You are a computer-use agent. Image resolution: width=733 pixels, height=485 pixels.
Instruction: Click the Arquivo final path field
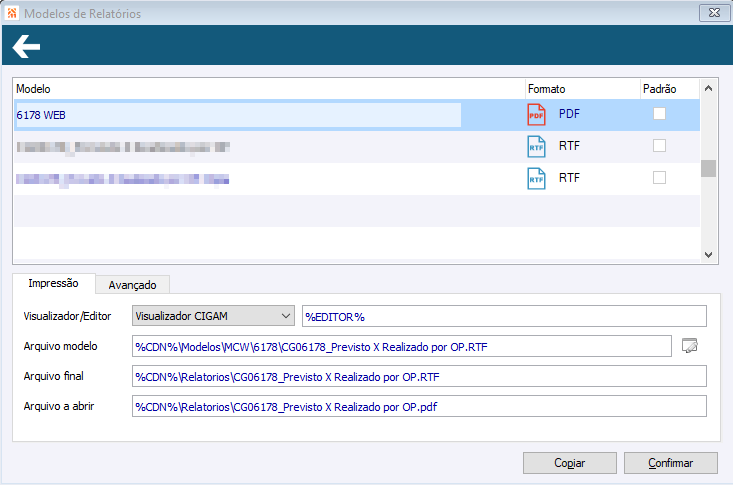pyautogui.click(x=419, y=376)
